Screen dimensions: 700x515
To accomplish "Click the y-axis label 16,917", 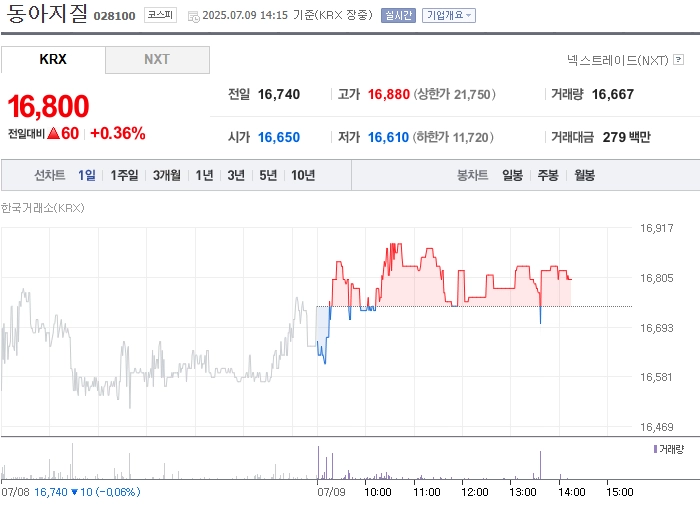I will [x=656, y=228].
